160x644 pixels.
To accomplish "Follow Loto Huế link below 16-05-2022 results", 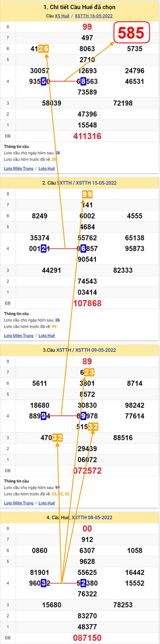I will [x=47, y=169].
